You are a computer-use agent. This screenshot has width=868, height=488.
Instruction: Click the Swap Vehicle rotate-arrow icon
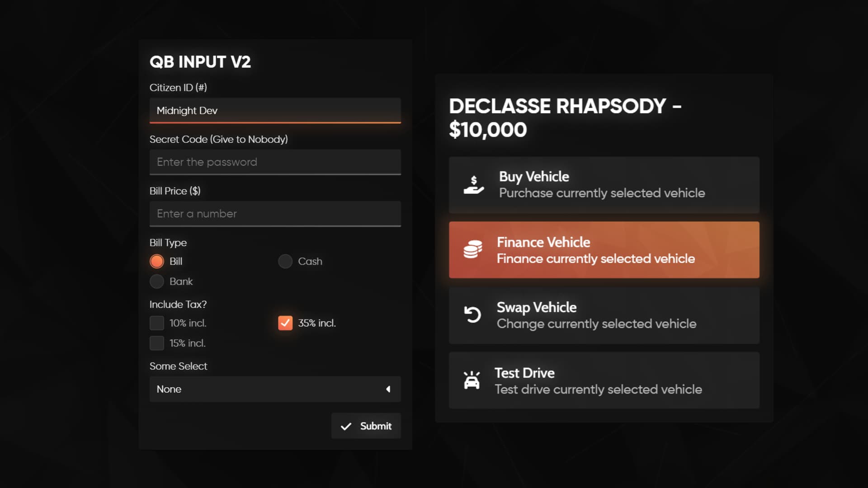tap(472, 314)
